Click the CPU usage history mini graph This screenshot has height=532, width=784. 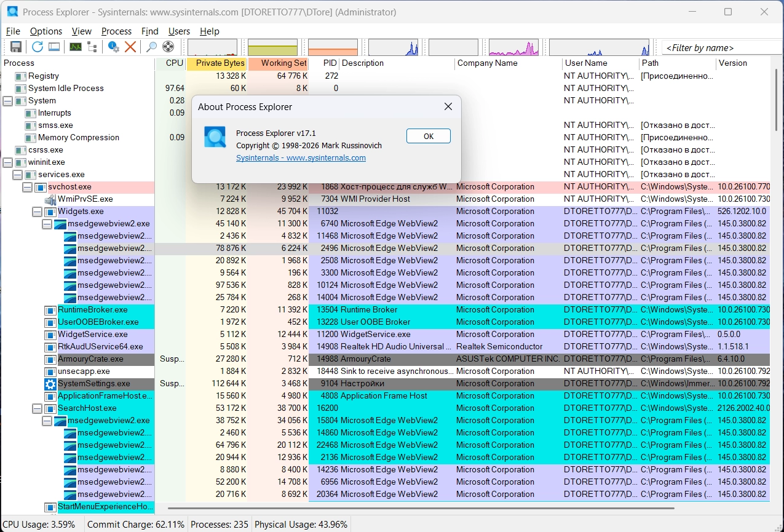click(212, 47)
